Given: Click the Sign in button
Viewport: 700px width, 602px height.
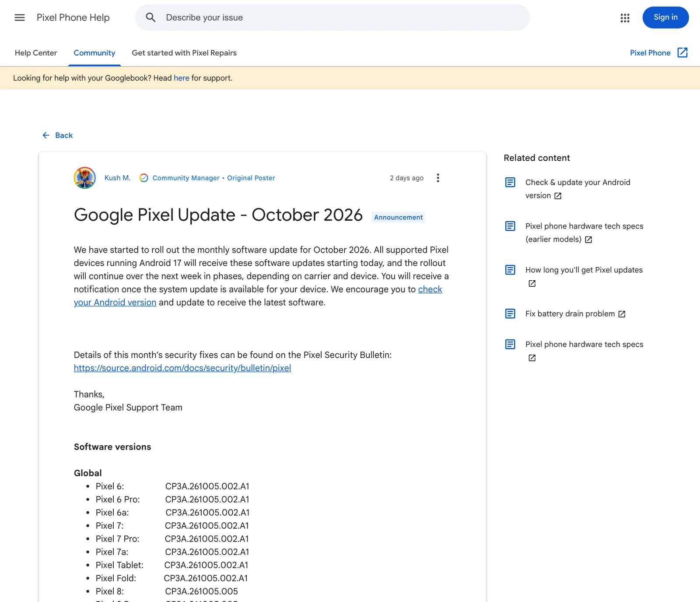Looking at the screenshot, I should tap(665, 18).
